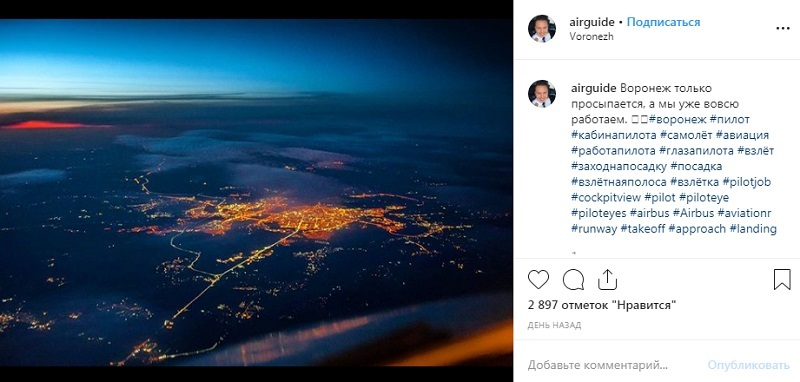Follow airguide via Подписаться link
This screenshot has height=382, width=800.
pyautogui.click(x=663, y=22)
